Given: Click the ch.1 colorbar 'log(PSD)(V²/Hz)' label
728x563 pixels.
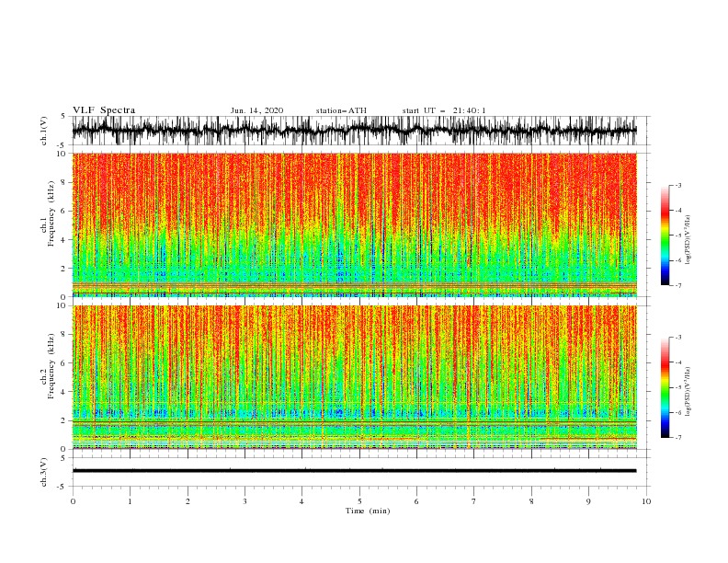Looking at the screenshot, I should pyautogui.click(x=688, y=240).
